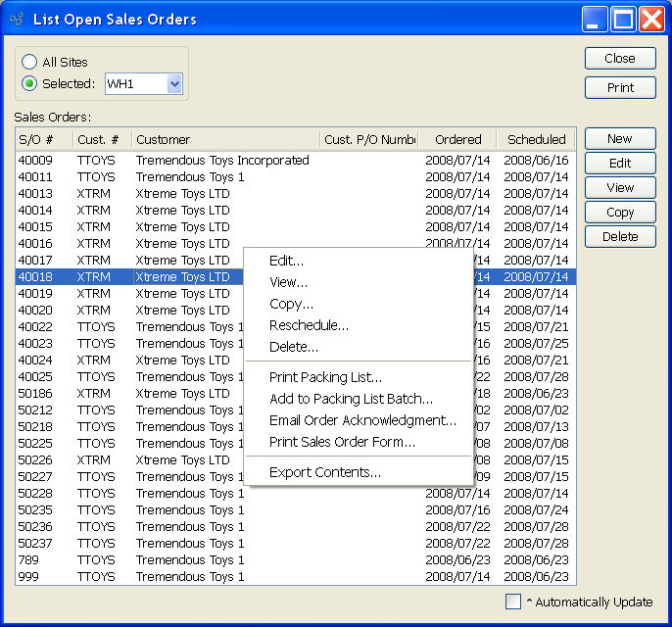Viewport: 672px width, 627px height.
Task: Click Add to Packing List Batch...
Action: pos(351,399)
